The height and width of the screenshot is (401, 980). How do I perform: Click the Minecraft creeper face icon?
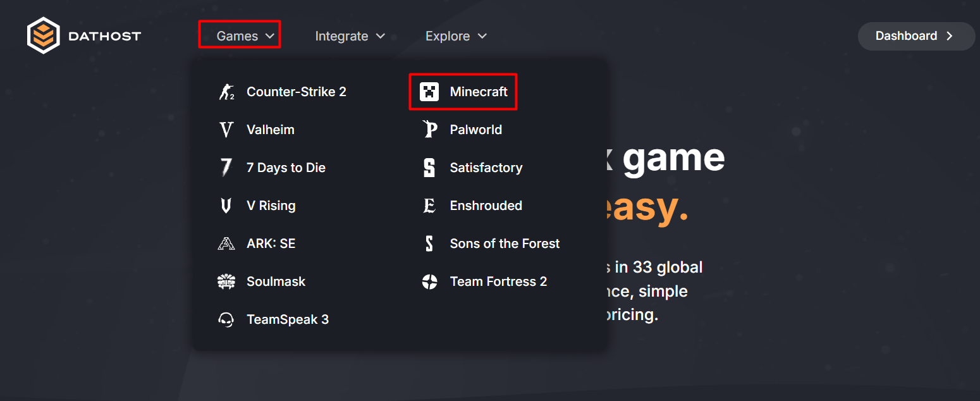click(429, 92)
